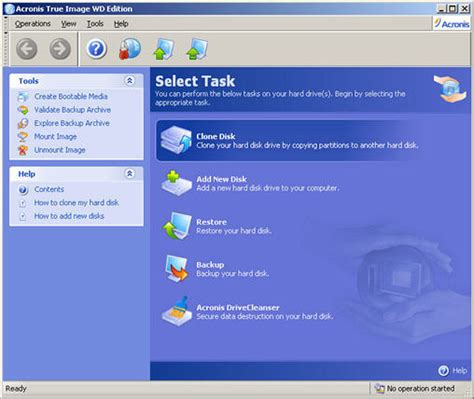
Task: Open the View menu
Action: (68, 24)
